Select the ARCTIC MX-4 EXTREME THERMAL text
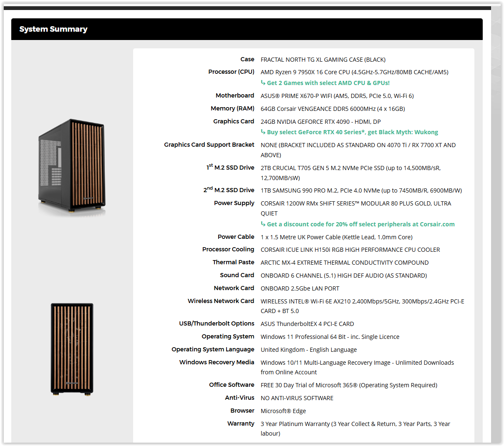Viewport: 504px width, 446px height. 345,263
